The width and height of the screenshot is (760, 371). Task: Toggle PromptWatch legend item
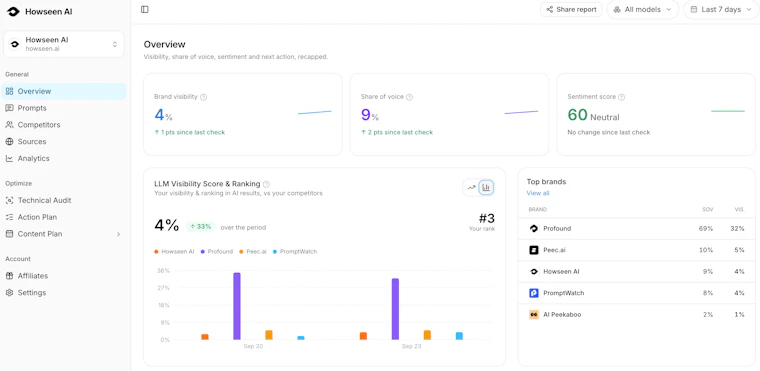(x=295, y=252)
